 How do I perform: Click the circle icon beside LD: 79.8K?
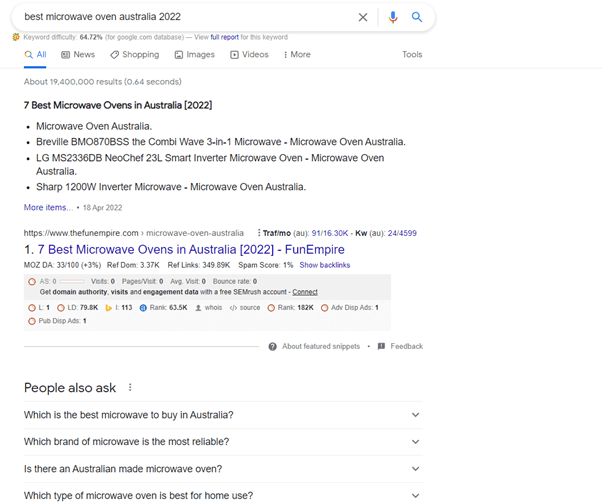click(61, 308)
